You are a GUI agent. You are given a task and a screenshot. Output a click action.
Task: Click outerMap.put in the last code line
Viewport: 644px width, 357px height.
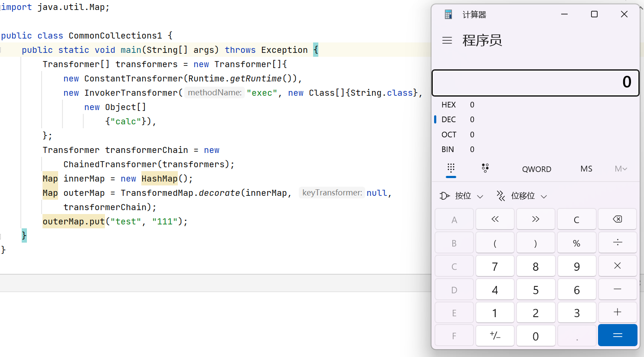[x=74, y=221]
